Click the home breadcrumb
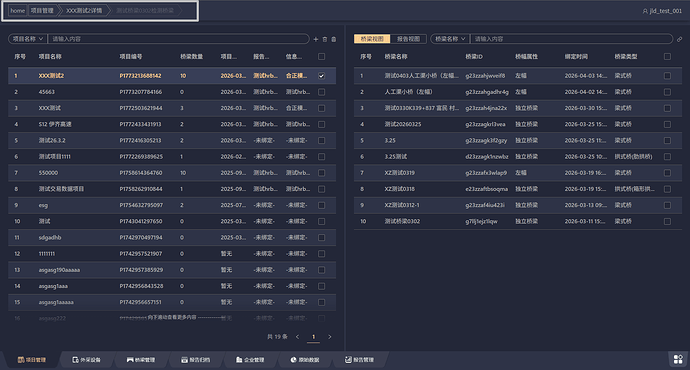This screenshot has width=690, height=370. click(18, 11)
